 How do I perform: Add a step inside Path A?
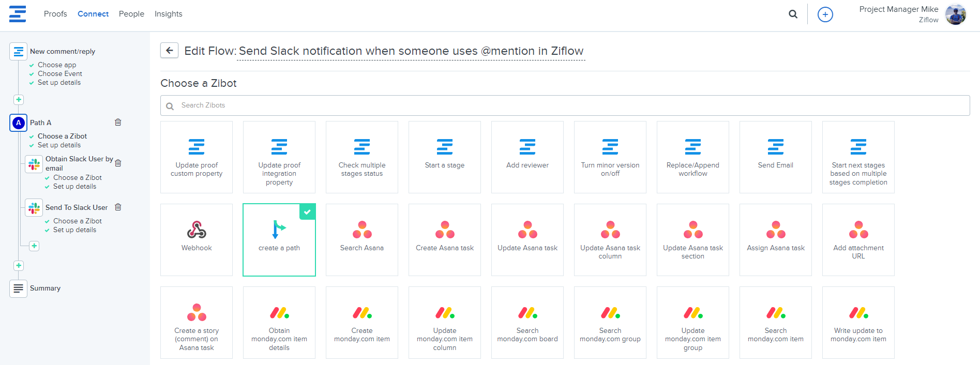[x=34, y=246]
